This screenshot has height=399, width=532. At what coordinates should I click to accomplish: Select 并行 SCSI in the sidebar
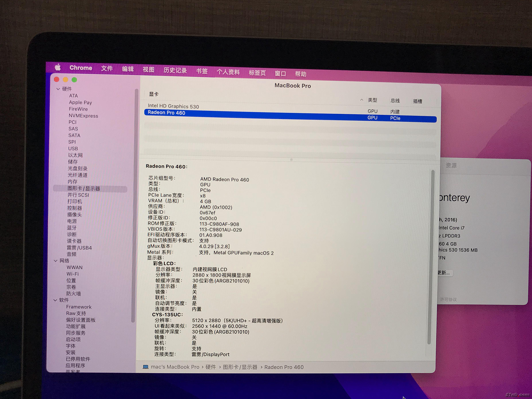pos(78,195)
